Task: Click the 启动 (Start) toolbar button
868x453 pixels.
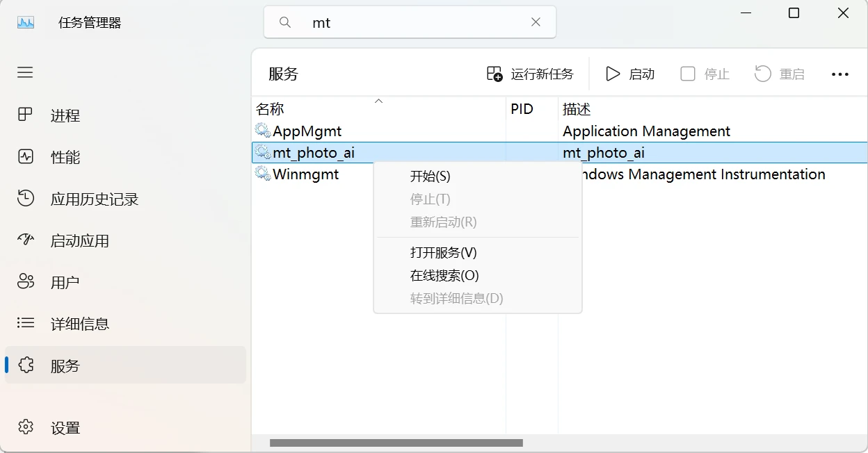Action: [630, 74]
